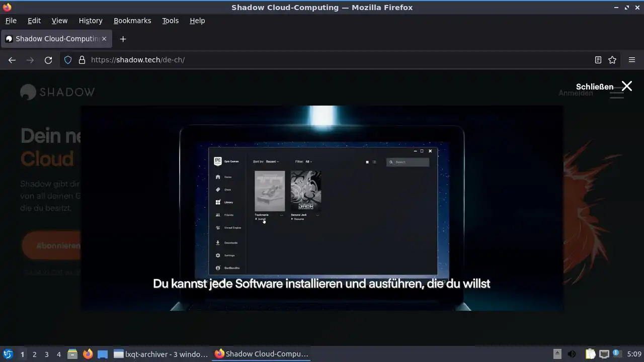Click the show desktop taskbar icon
This screenshot has height=362, width=644.
[x=103, y=354]
